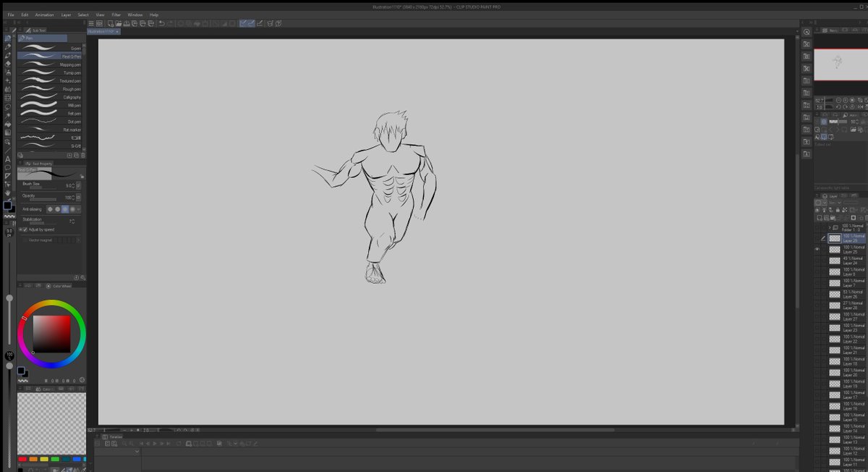Delete sub tool using trash icon
This screenshot has width=868, height=472.
coord(83,155)
